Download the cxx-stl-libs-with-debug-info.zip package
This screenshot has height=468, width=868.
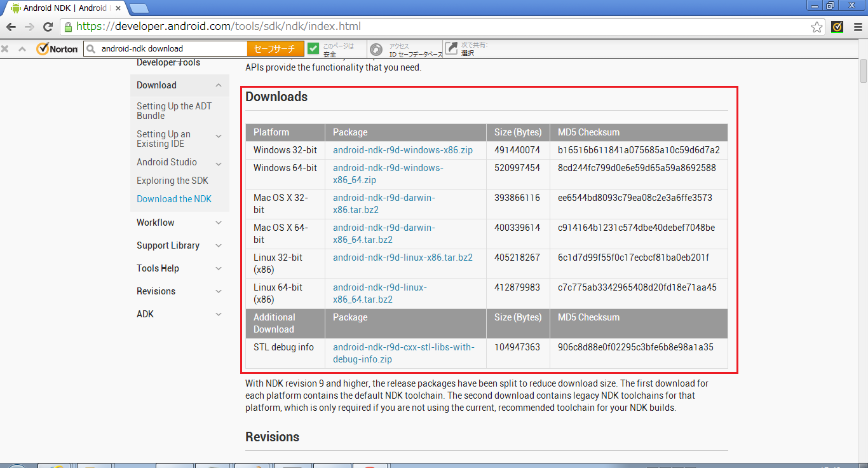[403, 353]
